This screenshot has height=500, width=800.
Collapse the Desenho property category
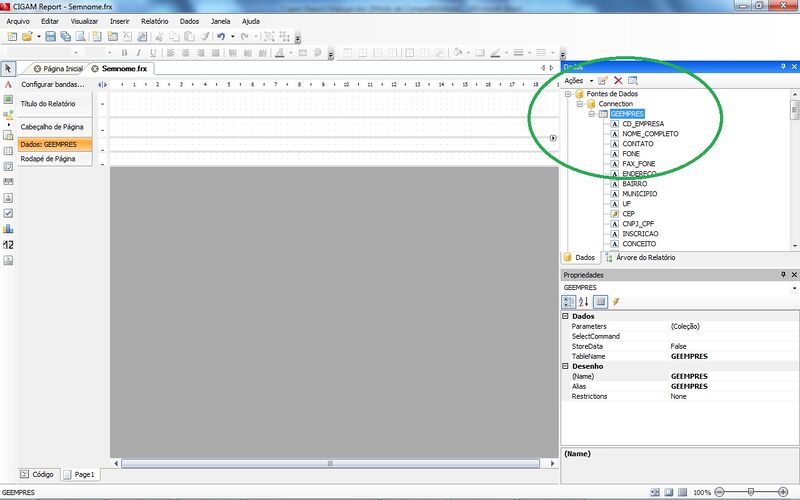[x=565, y=366]
